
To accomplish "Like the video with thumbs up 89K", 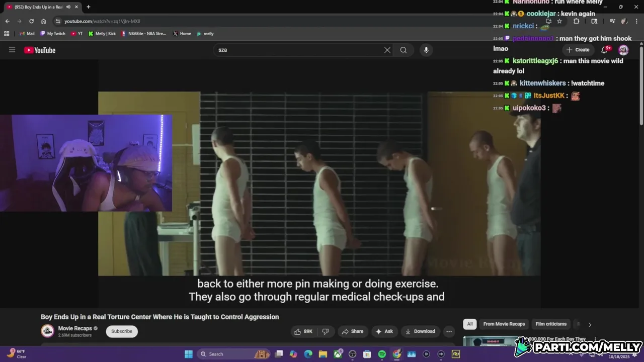I will coord(303,331).
